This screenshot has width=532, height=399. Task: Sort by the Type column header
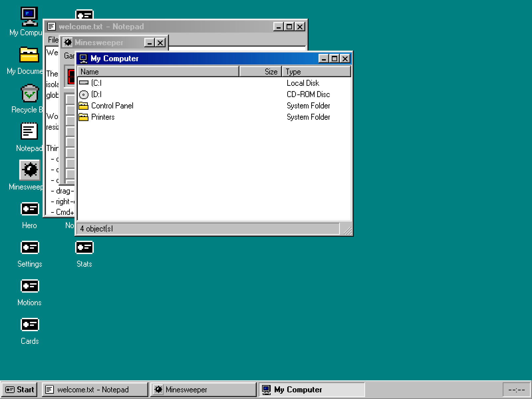[x=317, y=71]
